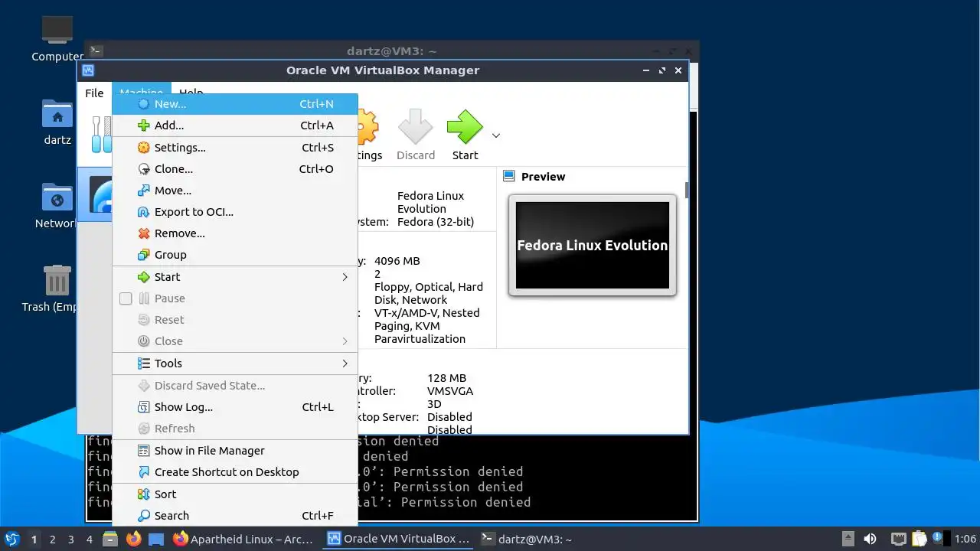
Task: Select Remove... menu entry
Action: pos(235,233)
